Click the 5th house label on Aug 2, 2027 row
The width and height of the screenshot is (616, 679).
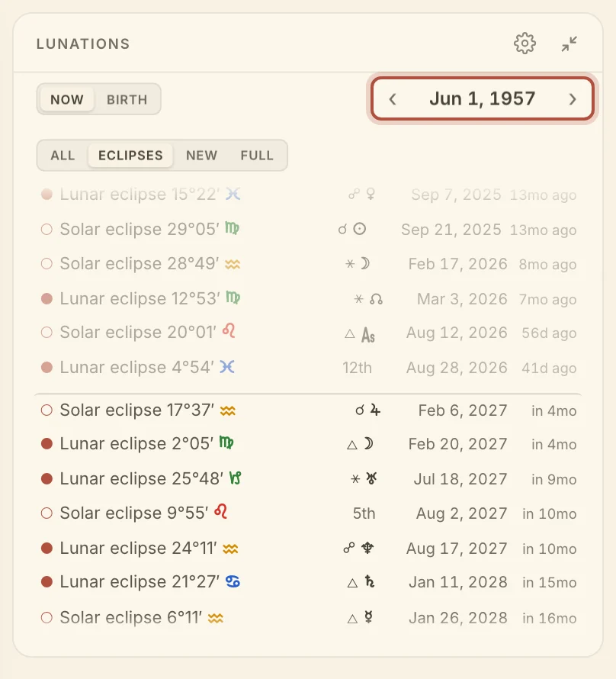tap(364, 513)
